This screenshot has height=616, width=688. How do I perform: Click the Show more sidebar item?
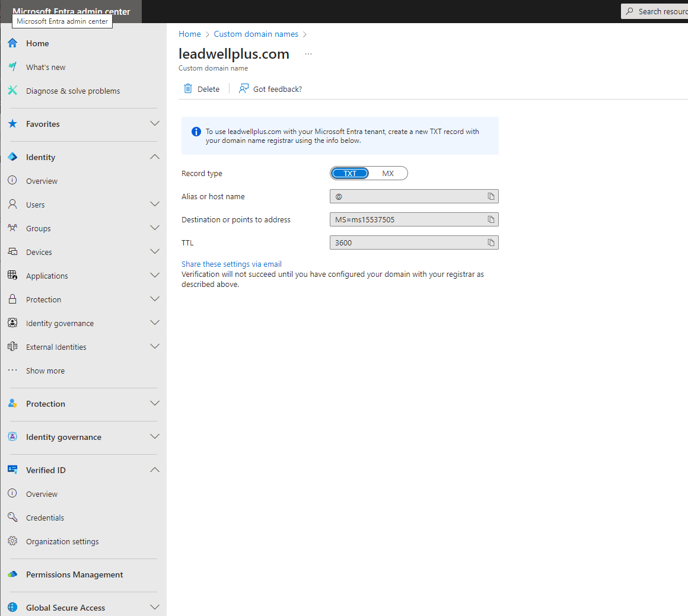pos(84,371)
